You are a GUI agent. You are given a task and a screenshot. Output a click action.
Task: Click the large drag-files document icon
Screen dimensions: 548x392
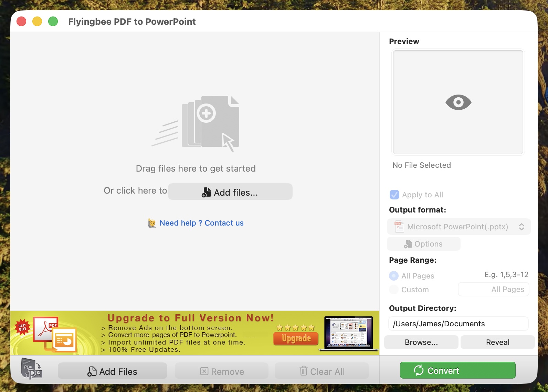pyautogui.click(x=210, y=122)
